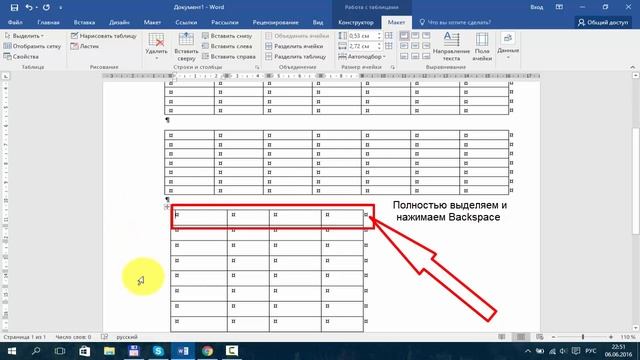The width and height of the screenshot is (640, 360).
Task: Click the row height field 0,53 см
Action: click(x=362, y=36)
